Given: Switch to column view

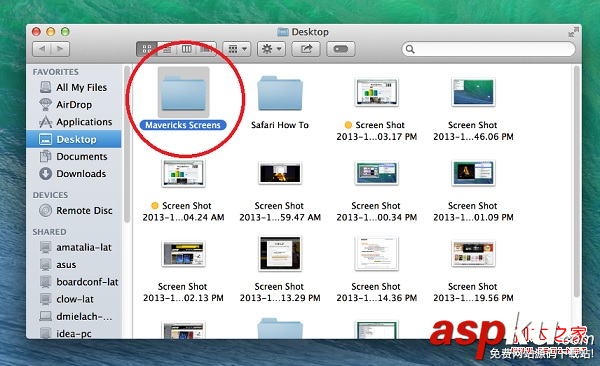Looking at the screenshot, I should 186,49.
